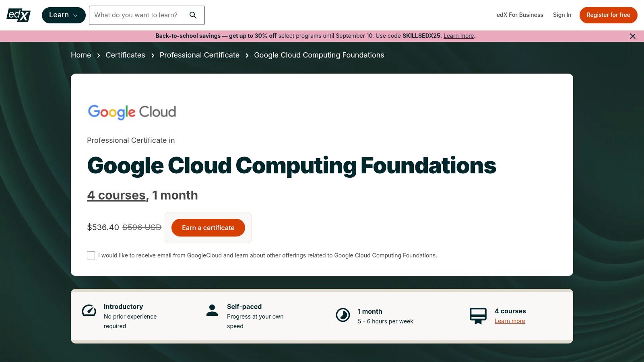The image size is (644, 362).
Task: Click 'Progress at your own speed' text
Action: [255, 321]
